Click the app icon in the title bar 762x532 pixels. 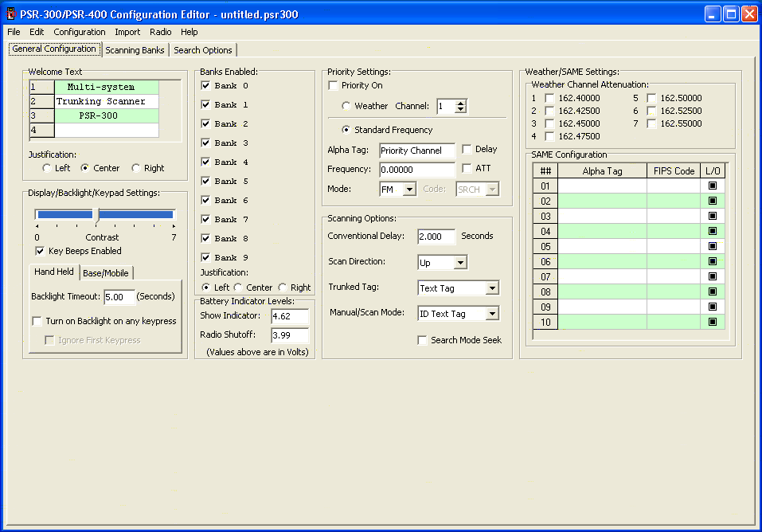11,14
